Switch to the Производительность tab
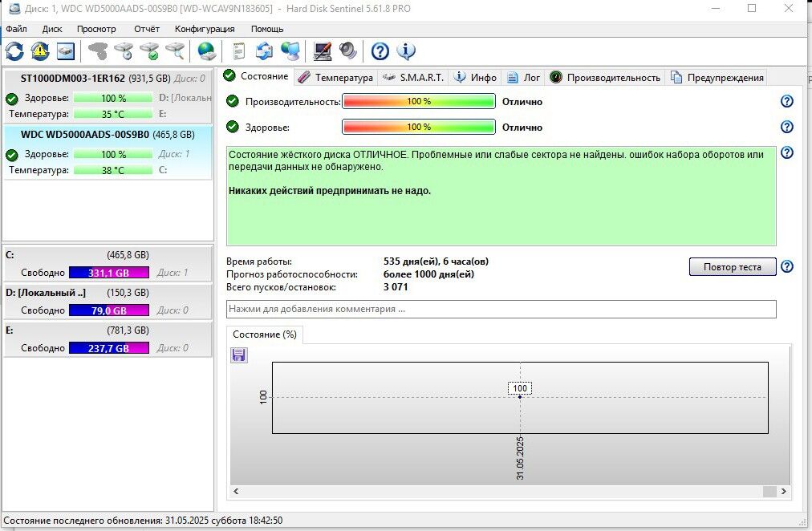 [x=604, y=78]
